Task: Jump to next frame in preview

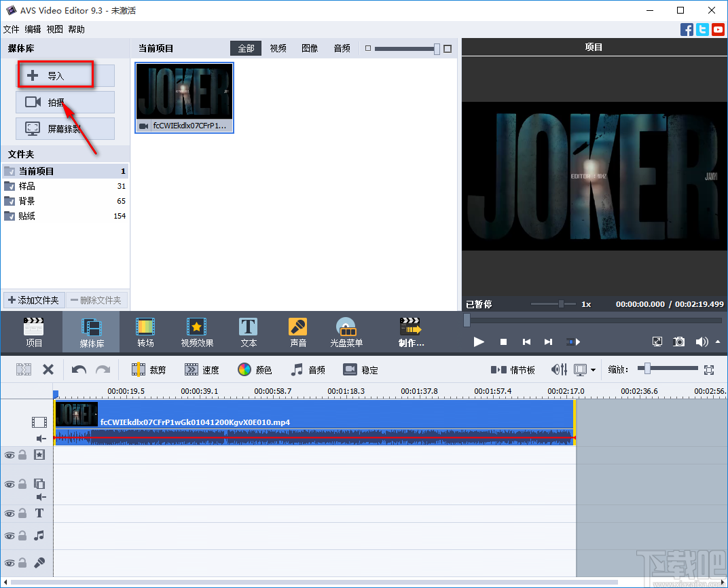Action: (x=548, y=342)
